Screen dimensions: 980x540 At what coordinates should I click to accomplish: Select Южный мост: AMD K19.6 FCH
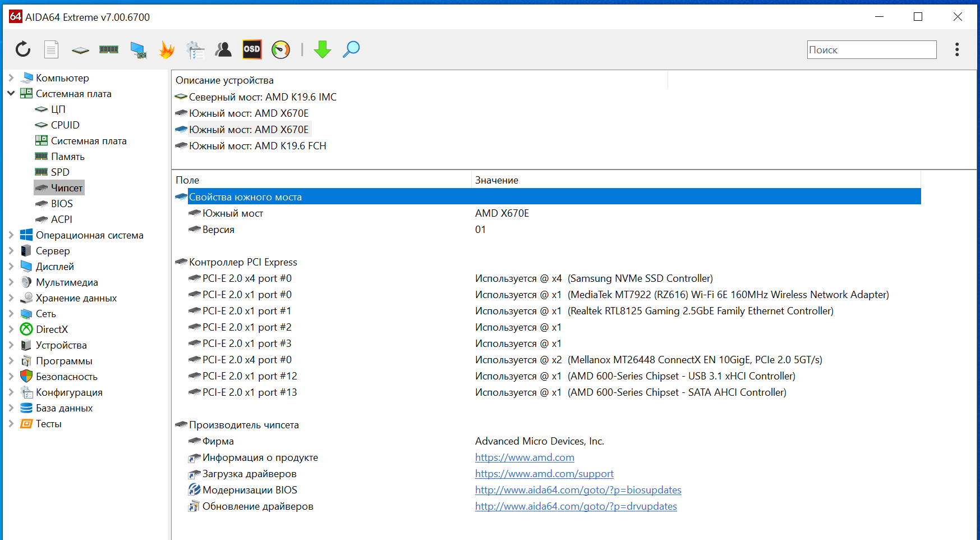tap(257, 145)
